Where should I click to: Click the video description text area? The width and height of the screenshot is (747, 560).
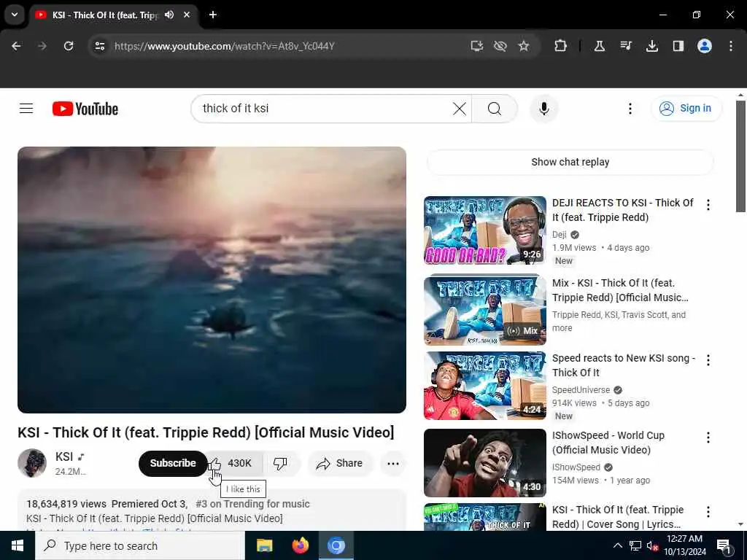pyautogui.click(x=212, y=510)
